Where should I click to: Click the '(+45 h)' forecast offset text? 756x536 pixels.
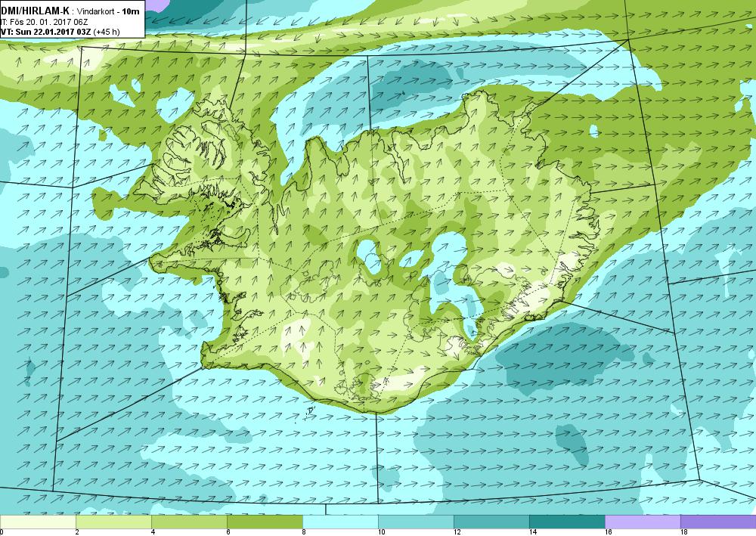coord(107,32)
